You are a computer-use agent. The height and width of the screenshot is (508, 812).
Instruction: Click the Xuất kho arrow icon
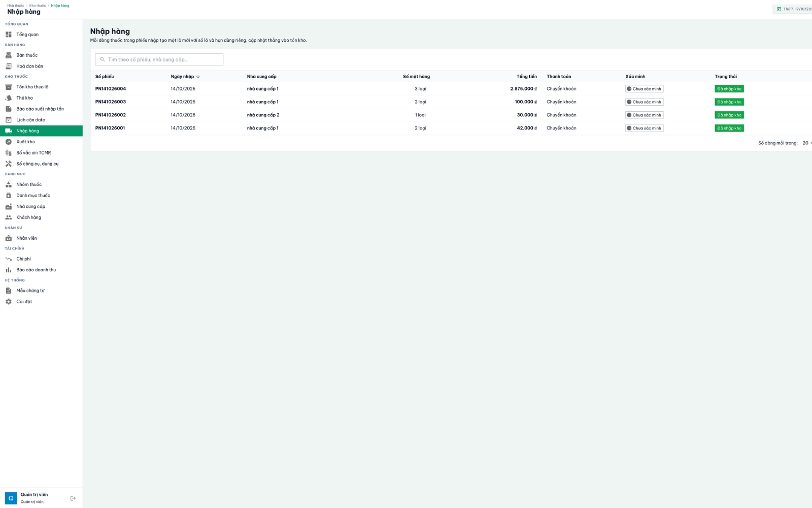(9, 142)
